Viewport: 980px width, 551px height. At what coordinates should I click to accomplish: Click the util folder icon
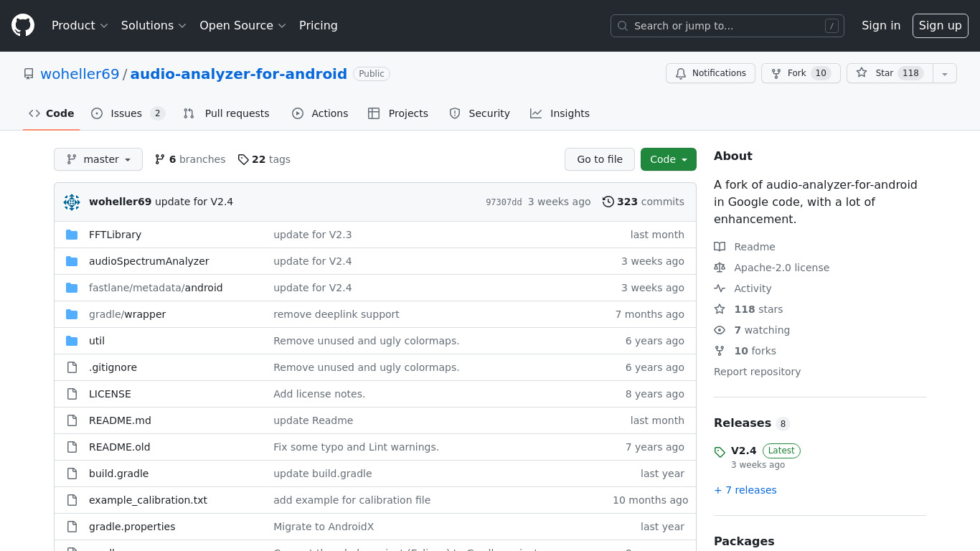point(72,341)
